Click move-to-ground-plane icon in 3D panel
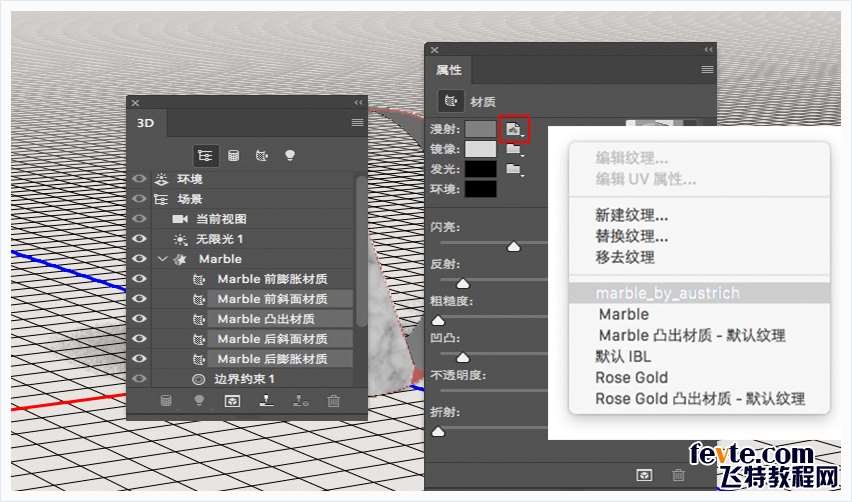The width and height of the screenshot is (852, 502). (x=266, y=401)
